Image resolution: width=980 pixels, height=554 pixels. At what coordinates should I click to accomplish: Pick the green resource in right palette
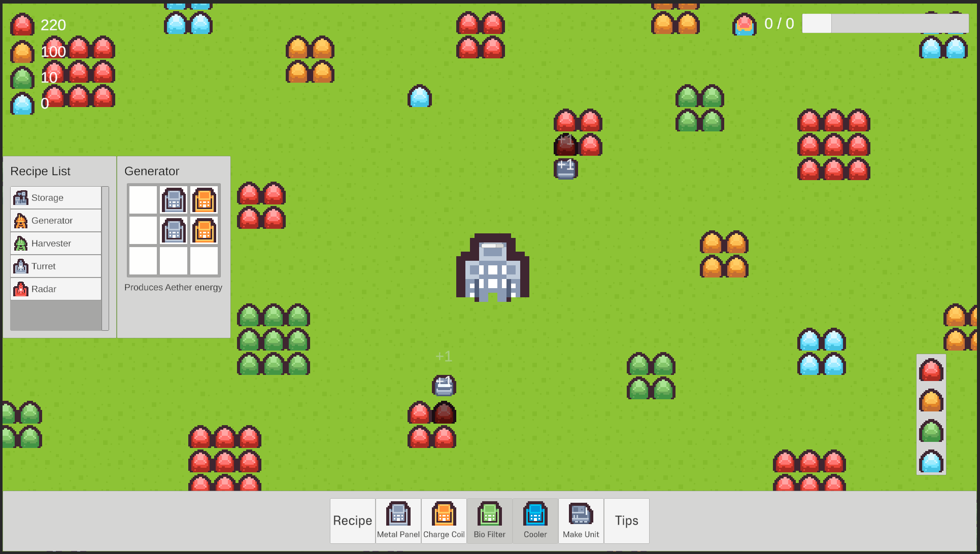pyautogui.click(x=931, y=431)
